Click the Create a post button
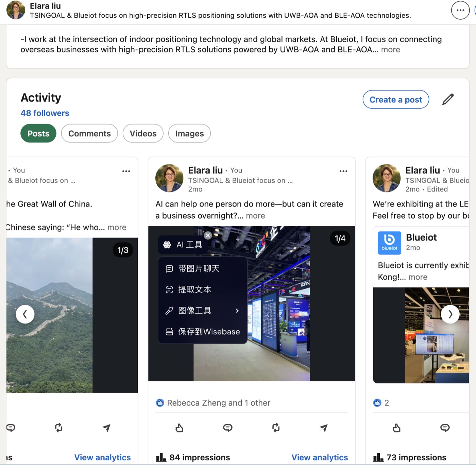Screen dimensions: 476x465 [x=396, y=99]
